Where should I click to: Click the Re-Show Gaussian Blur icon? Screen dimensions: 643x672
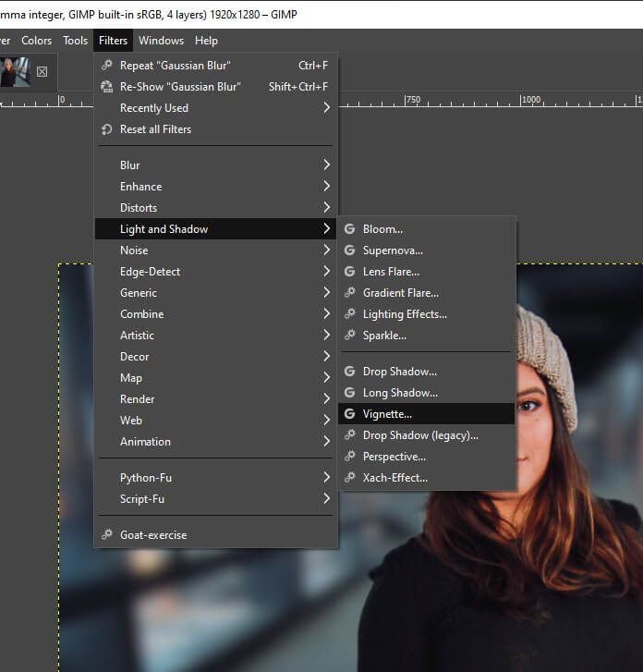point(107,87)
